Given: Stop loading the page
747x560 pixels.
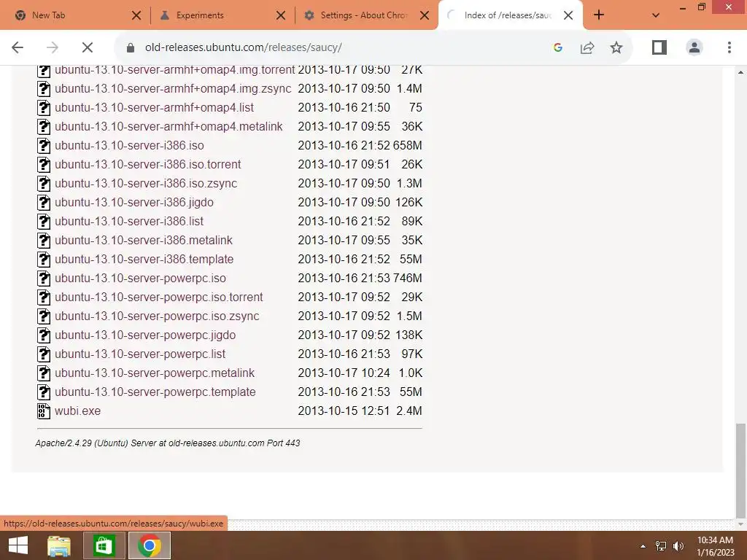Looking at the screenshot, I should pyautogui.click(x=88, y=47).
